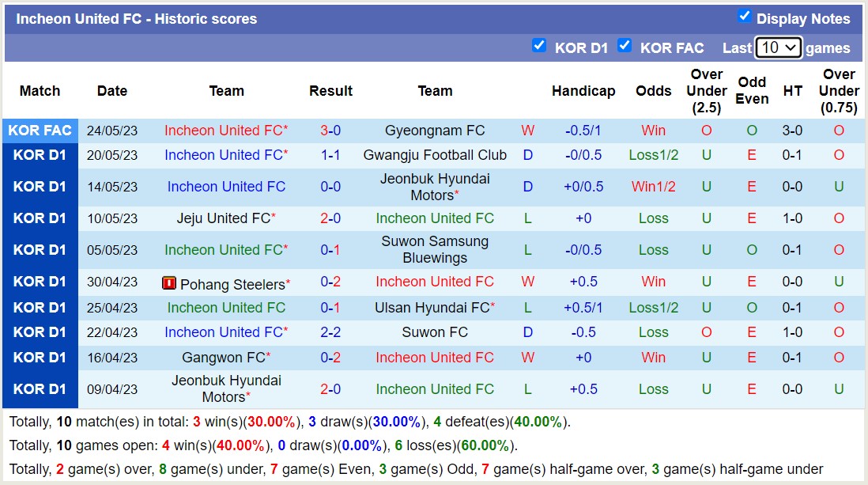Open the Incheon United FC link in the top row

pos(226,130)
